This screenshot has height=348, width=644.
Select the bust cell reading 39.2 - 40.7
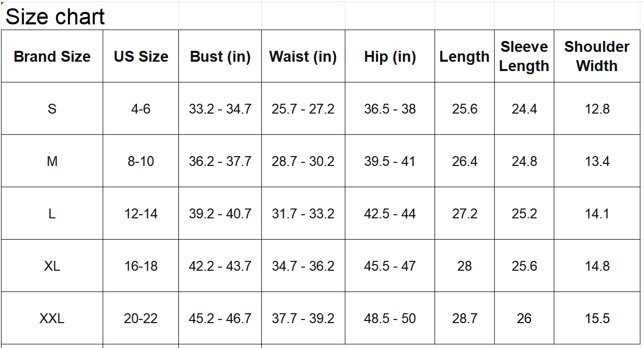(220, 214)
